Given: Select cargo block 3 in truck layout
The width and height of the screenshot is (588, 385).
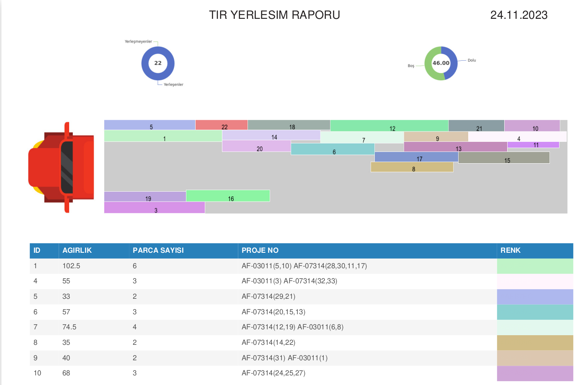Looking at the screenshot, I should [155, 208].
